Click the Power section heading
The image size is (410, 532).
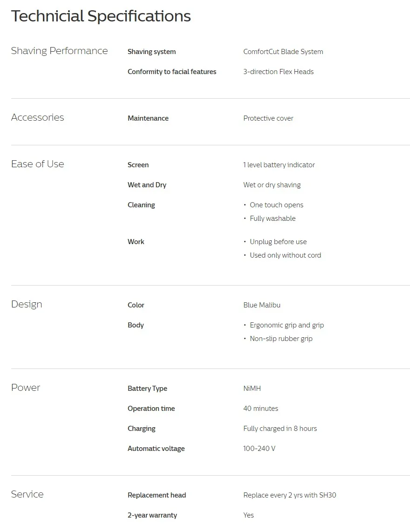click(26, 388)
